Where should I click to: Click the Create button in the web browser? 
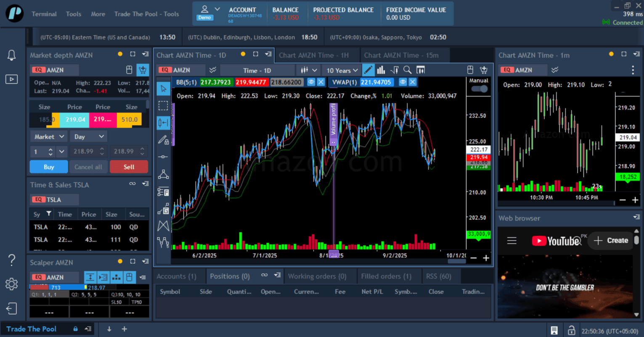pyautogui.click(x=611, y=241)
